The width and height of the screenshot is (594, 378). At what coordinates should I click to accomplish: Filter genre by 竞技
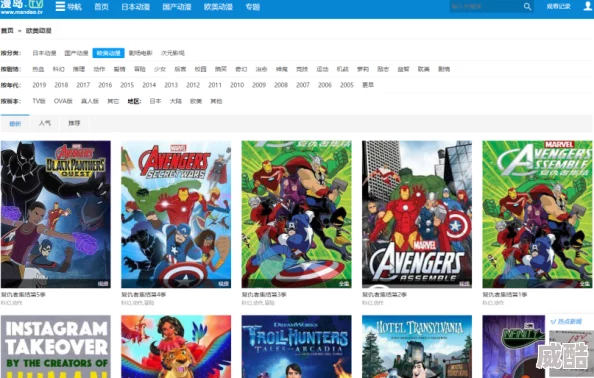[302, 69]
